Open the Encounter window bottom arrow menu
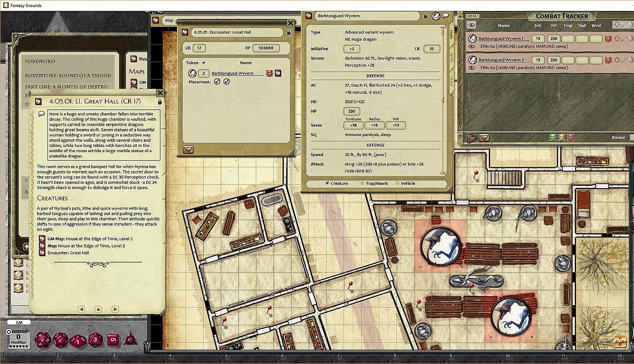The height and width of the screenshot is (364, 634). 188,150
